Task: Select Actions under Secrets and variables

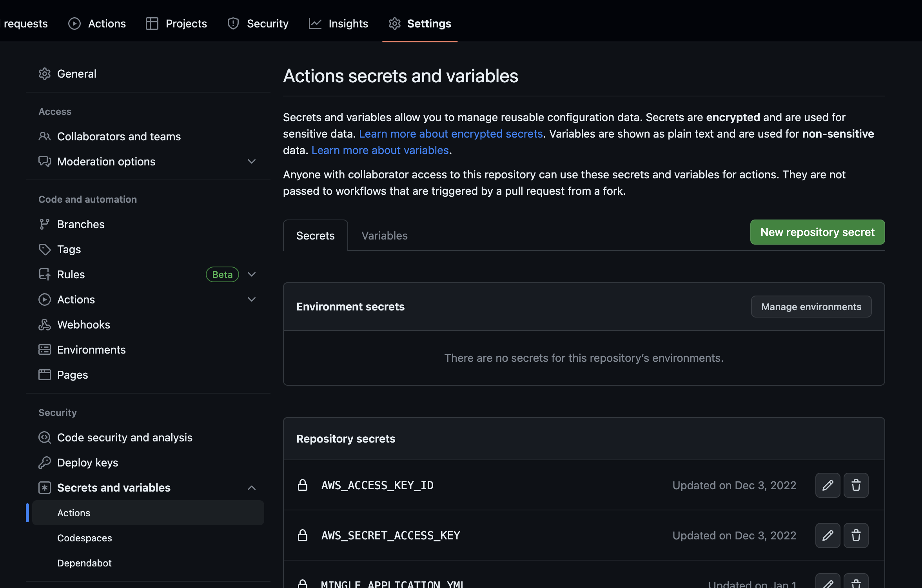Action: (74, 512)
